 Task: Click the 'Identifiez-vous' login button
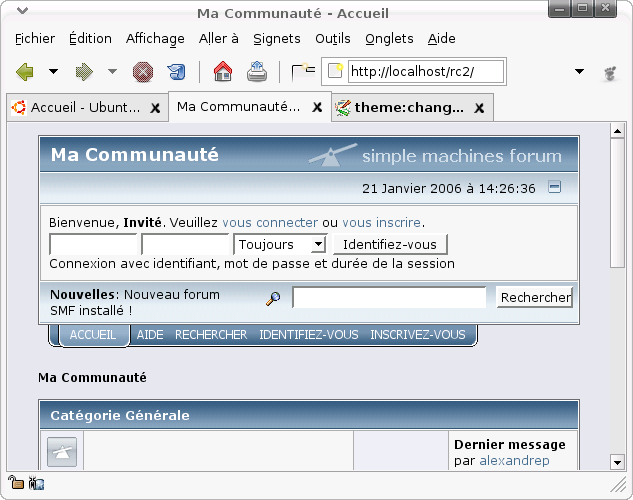390,244
